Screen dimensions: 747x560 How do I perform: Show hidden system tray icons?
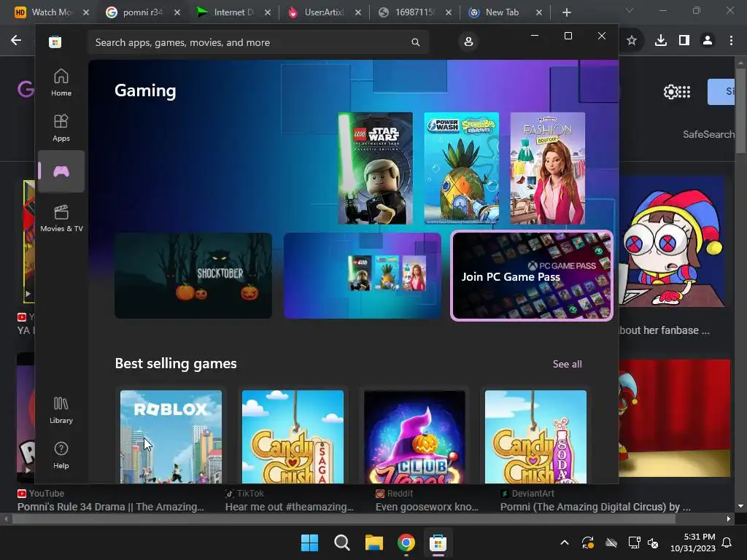[x=565, y=542]
